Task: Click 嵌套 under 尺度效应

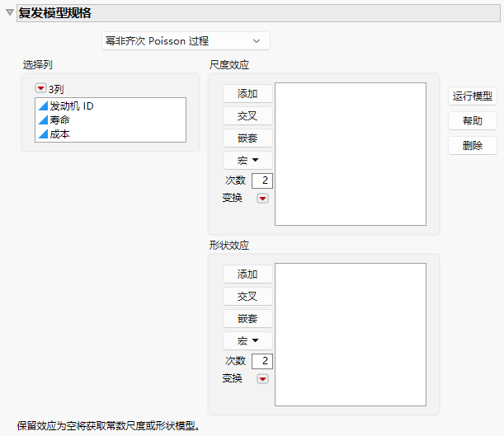Action: [x=247, y=138]
